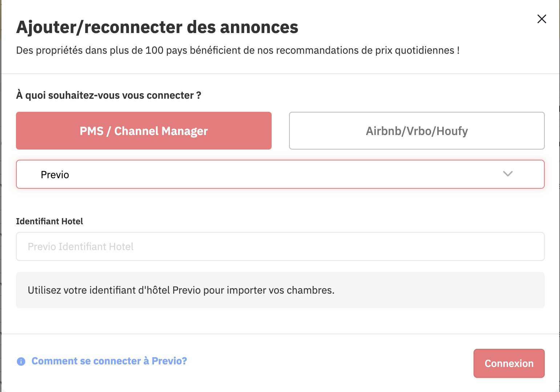Viewport: 560px width, 392px height.
Task: Click the grey Previo hotel identifier hint box
Action: point(280,290)
